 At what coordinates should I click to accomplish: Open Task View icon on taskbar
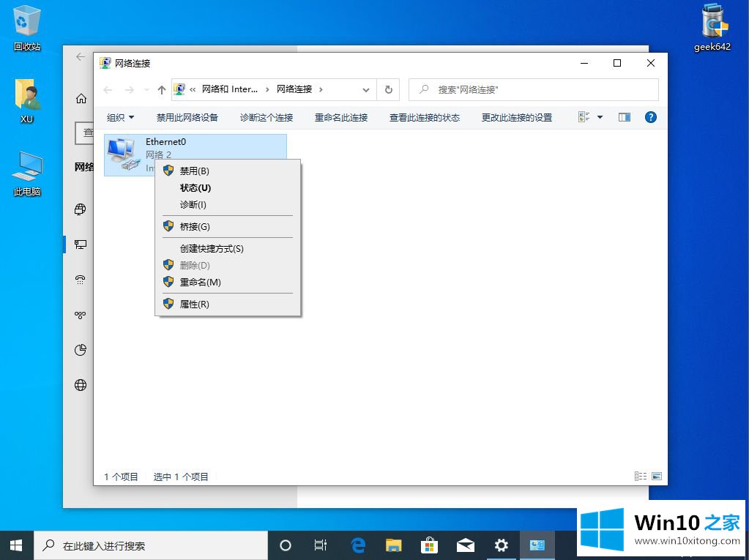tap(321, 545)
